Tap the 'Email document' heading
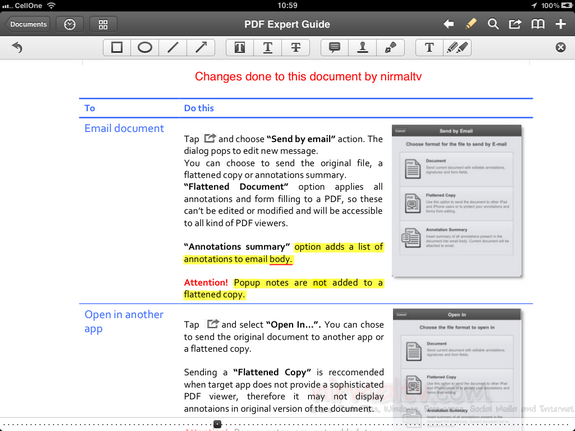This screenshot has height=431, width=575. (x=124, y=128)
